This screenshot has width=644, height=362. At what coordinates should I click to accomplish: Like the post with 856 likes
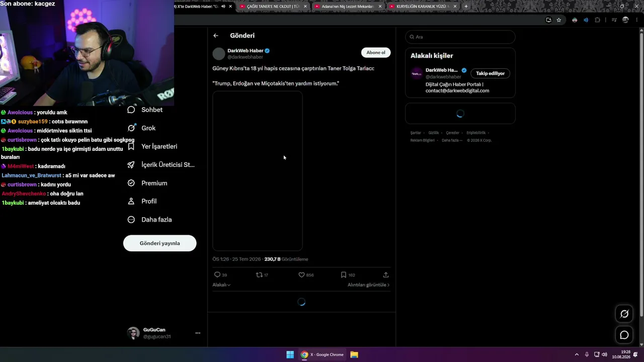tap(301, 275)
